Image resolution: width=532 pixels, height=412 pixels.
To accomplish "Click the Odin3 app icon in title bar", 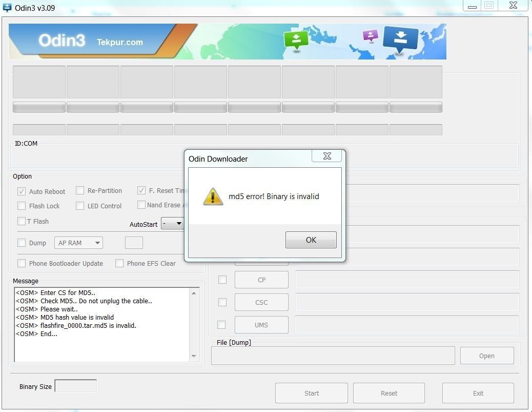I will pos(7,8).
